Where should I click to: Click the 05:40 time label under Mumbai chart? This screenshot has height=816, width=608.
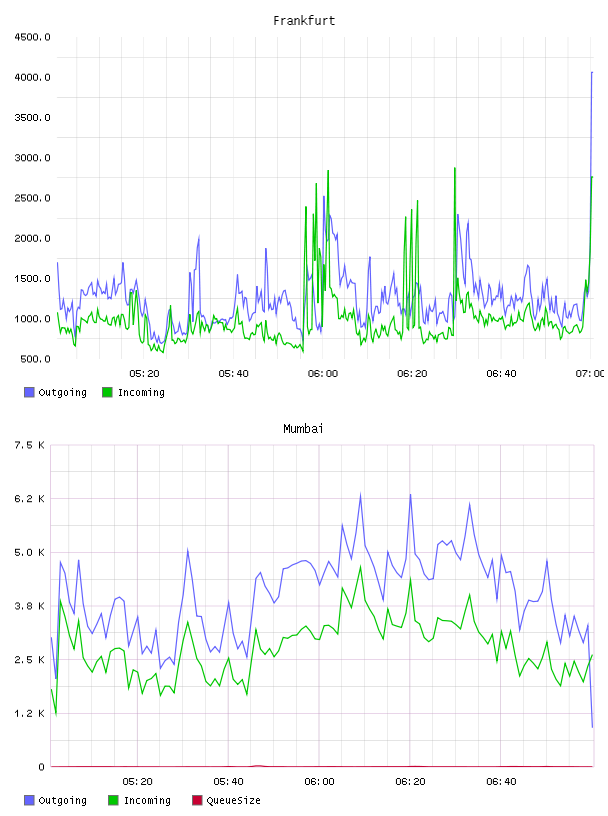point(228,782)
